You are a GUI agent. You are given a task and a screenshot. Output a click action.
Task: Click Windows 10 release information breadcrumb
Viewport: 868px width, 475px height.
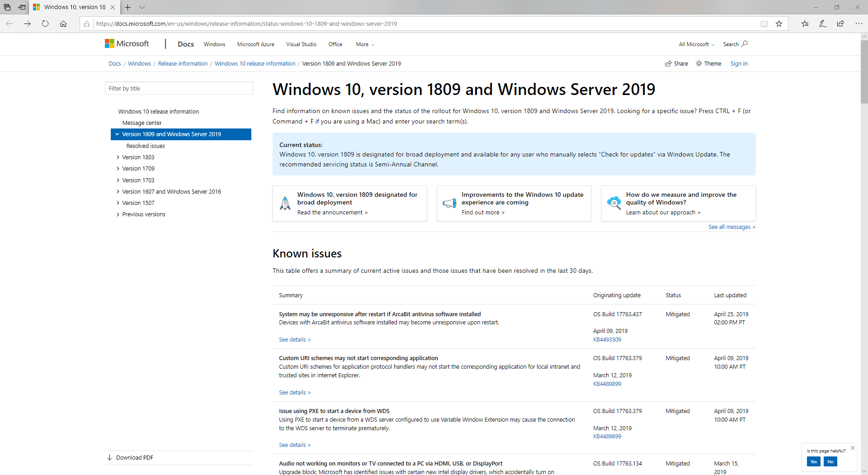255,64
